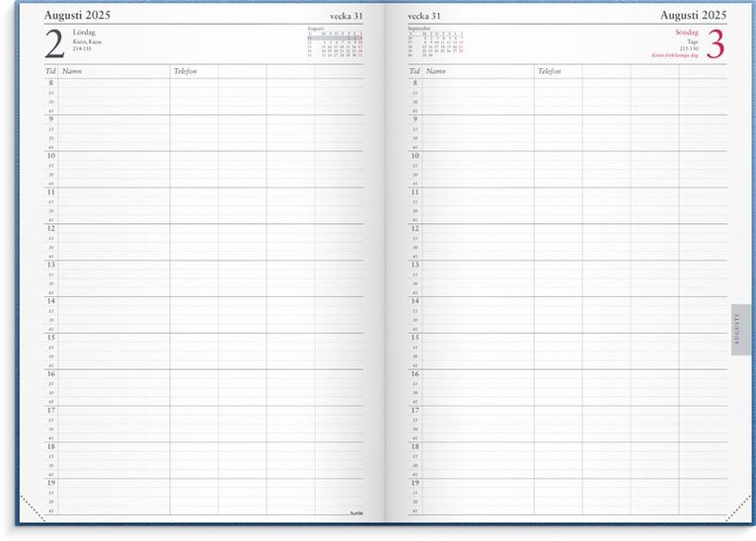Click the 'Namn' column header on left page

72,71
